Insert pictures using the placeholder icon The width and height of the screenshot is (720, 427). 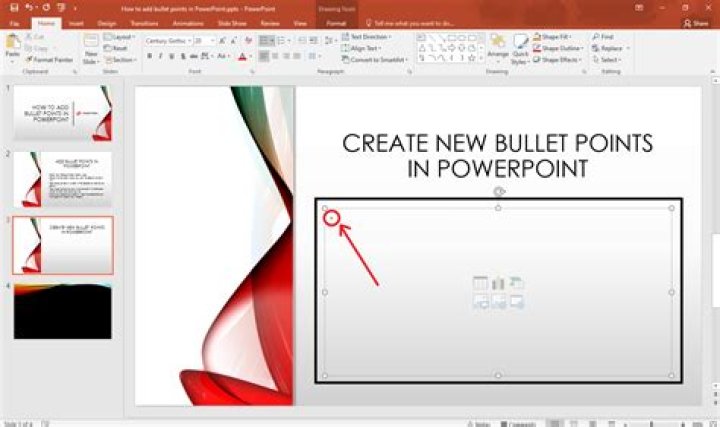pyautogui.click(x=480, y=302)
